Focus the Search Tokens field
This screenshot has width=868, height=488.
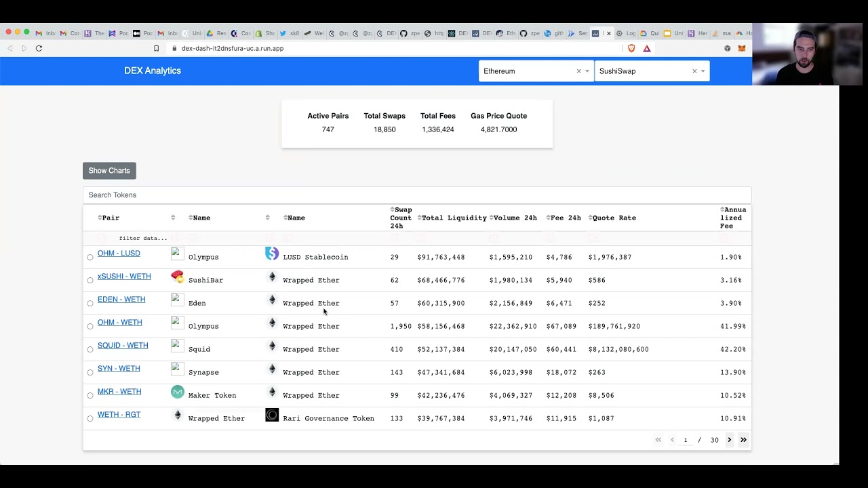(417, 195)
